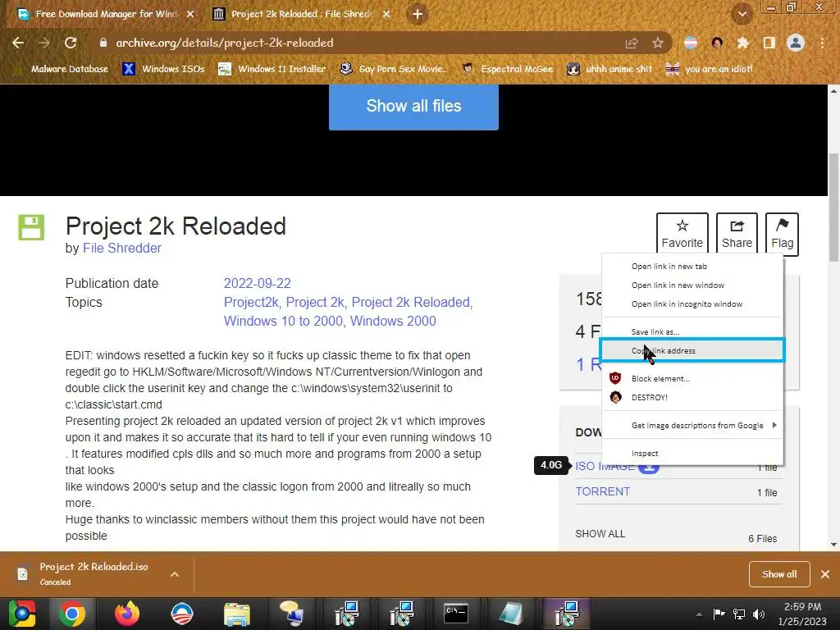Click the Favorite star button

[x=682, y=234]
